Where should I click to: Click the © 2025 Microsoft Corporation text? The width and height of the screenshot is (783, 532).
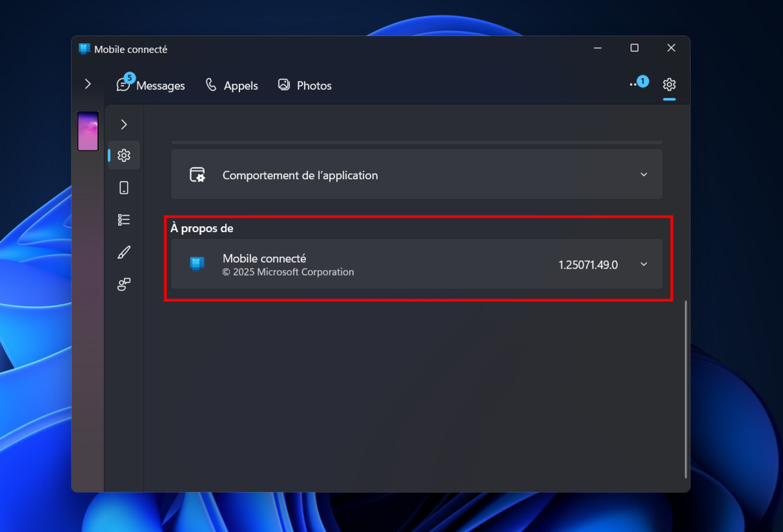click(288, 272)
